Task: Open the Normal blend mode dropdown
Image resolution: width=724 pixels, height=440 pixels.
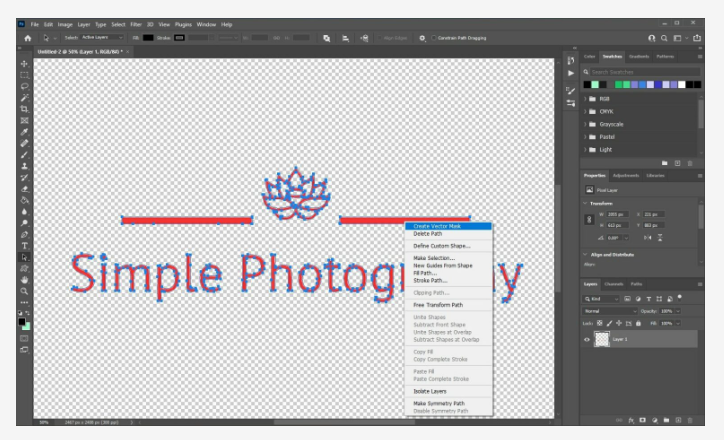Action: click(x=609, y=311)
